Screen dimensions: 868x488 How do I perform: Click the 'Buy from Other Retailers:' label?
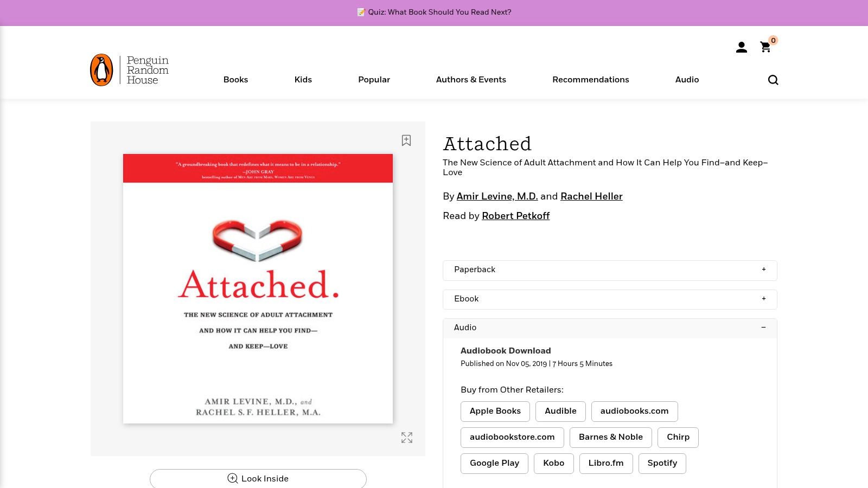(x=512, y=390)
